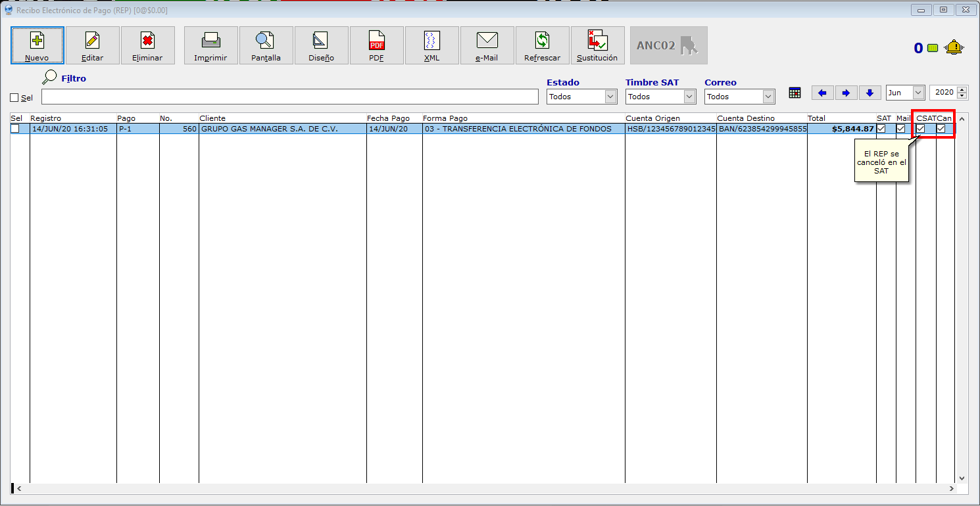Click the XML document icon

(431, 41)
